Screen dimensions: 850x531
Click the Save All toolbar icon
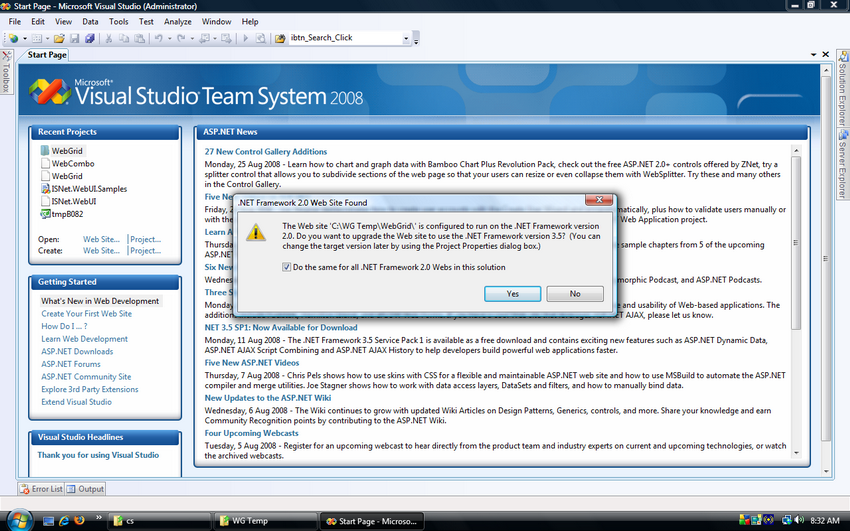pyautogui.click(x=90, y=38)
